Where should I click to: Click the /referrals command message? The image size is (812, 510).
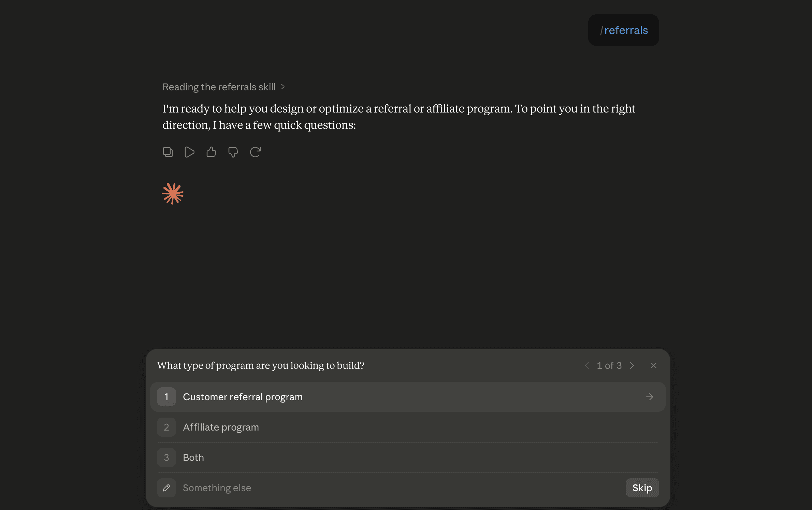(x=623, y=30)
